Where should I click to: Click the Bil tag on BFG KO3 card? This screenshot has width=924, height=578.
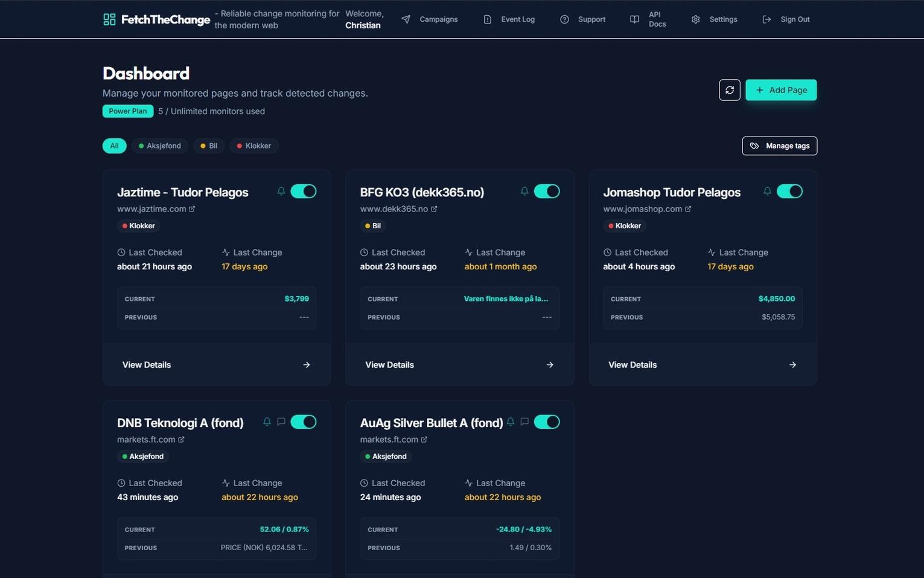372,226
